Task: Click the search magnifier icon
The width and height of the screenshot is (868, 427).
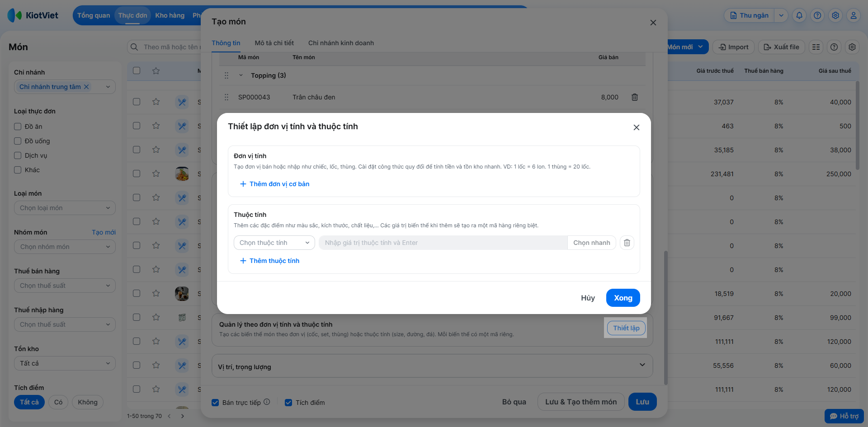Action: (x=134, y=47)
